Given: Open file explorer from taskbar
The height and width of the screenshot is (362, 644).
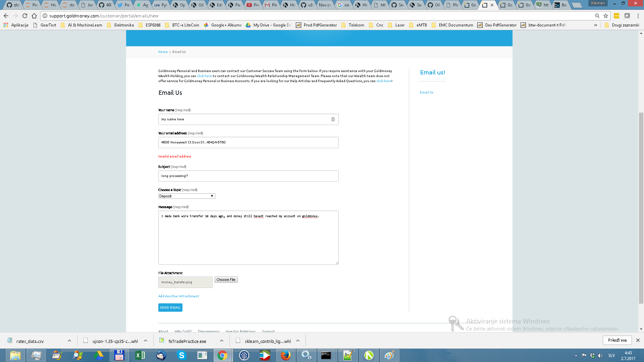Looking at the screenshot, I should pyautogui.click(x=15, y=355).
